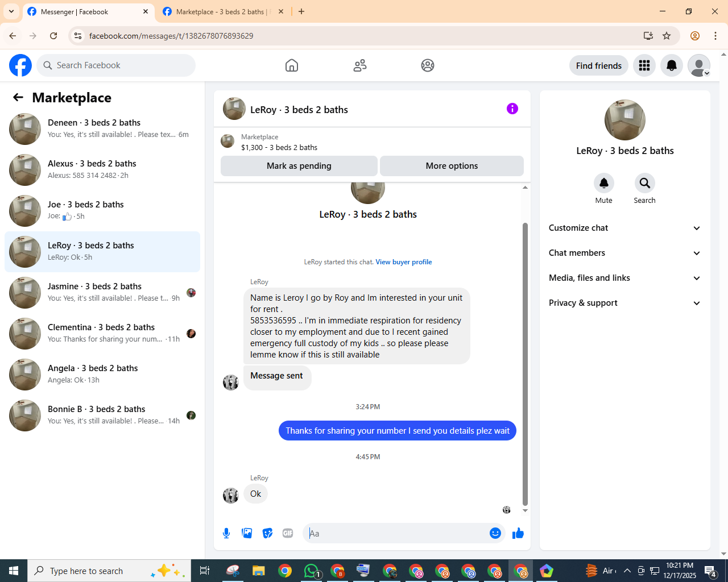Viewport: 728px width, 582px height.
Task: Open the Windows notification center icon
Action: click(710, 571)
